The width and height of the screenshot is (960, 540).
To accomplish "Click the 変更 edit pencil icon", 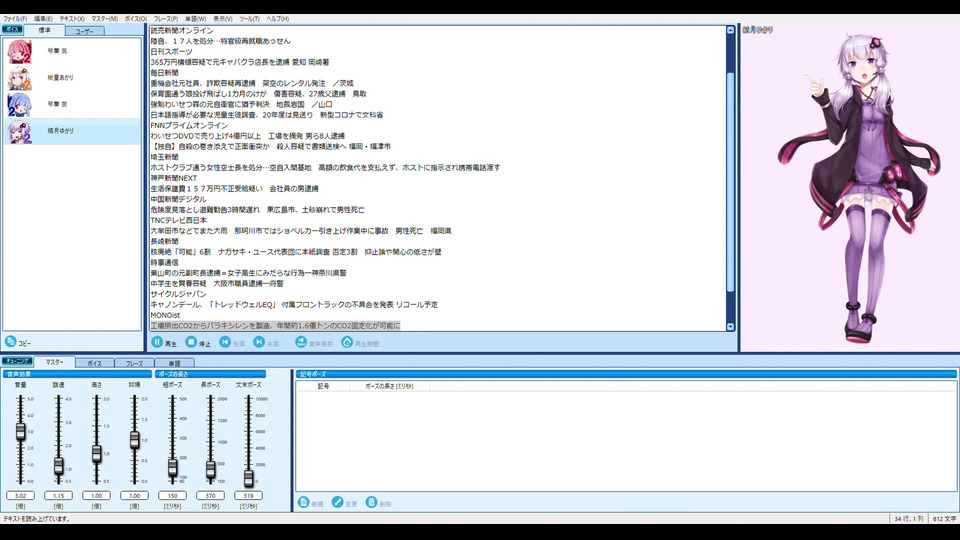I will [337, 502].
